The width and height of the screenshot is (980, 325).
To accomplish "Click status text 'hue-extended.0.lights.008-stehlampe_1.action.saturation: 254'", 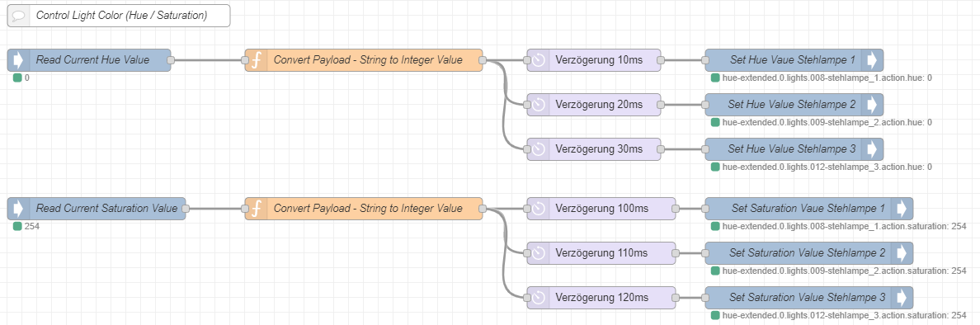I will coord(845,226).
